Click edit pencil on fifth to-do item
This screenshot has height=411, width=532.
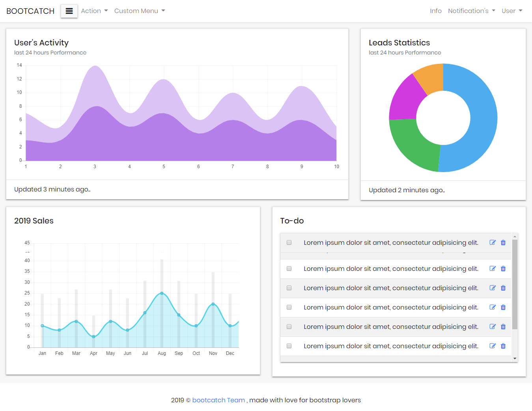point(493,327)
